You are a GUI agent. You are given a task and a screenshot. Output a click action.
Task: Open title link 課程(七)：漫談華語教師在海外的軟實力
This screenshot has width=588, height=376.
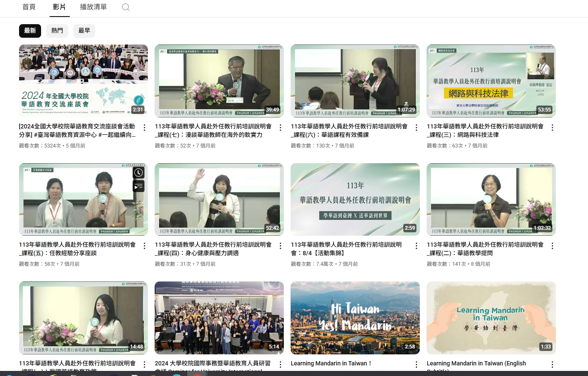click(x=213, y=131)
